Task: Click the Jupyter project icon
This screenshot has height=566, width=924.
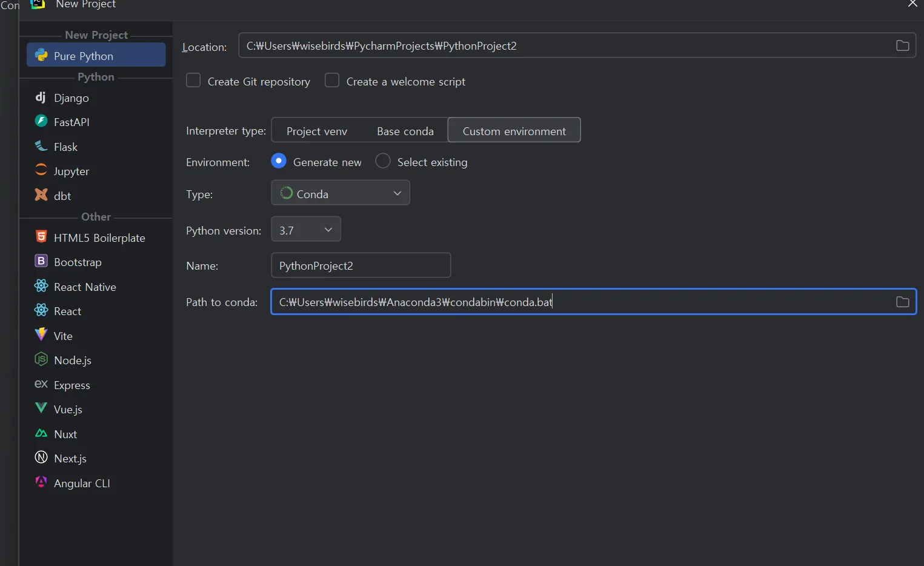Action: [x=41, y=170]
